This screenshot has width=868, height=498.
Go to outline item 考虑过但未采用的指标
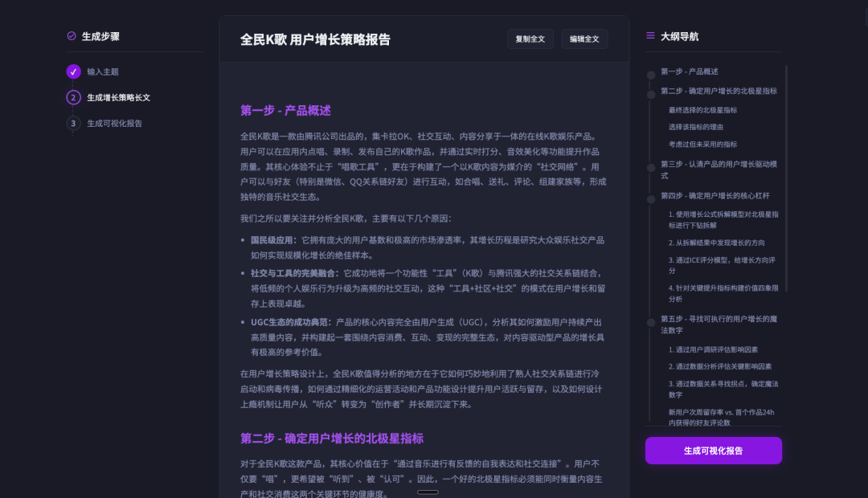click(702, 144)
